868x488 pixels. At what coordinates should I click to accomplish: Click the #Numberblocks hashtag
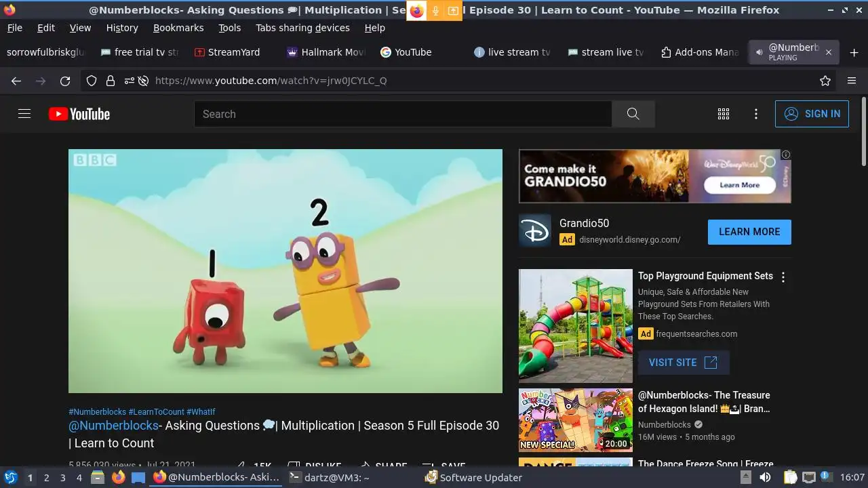[x=98, y=412]
